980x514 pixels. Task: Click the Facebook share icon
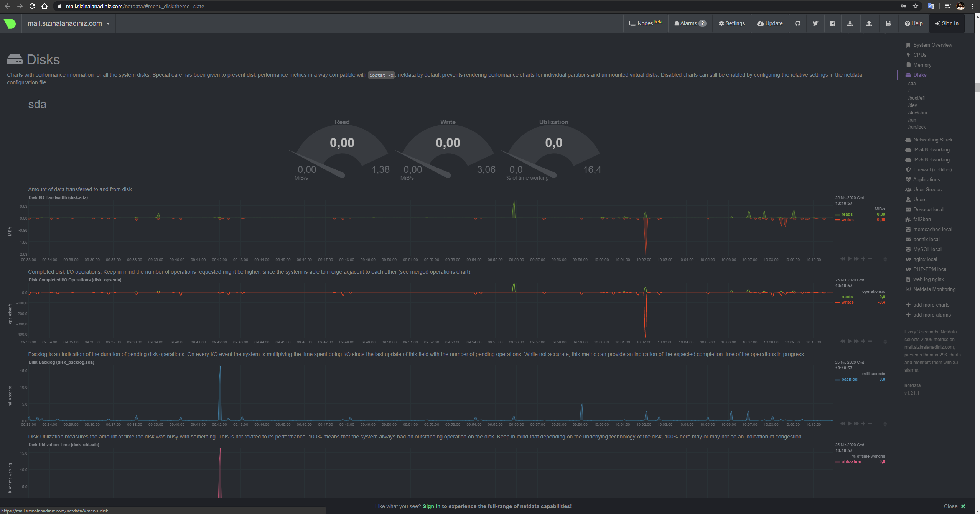[832, 23]
